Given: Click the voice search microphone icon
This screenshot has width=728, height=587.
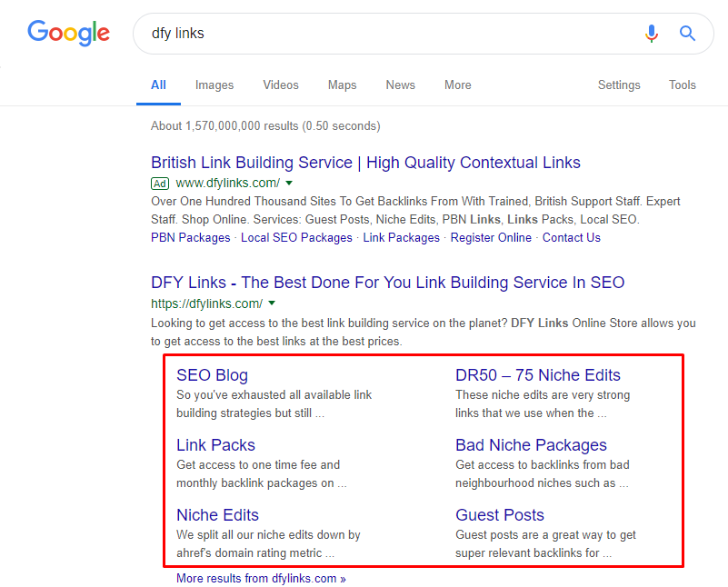Looking at the screenshot, I should (x=652, y=34).
